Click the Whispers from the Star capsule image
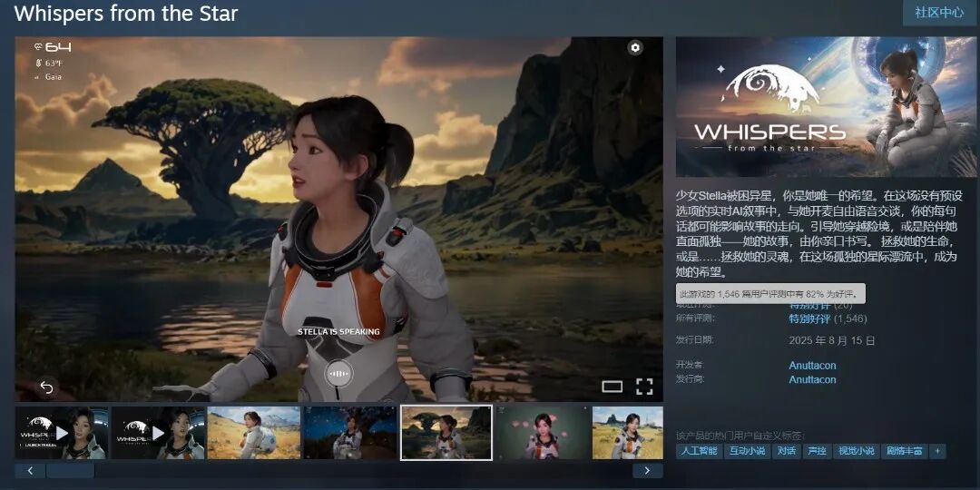The image size is (980, 490). coord(826,107)
